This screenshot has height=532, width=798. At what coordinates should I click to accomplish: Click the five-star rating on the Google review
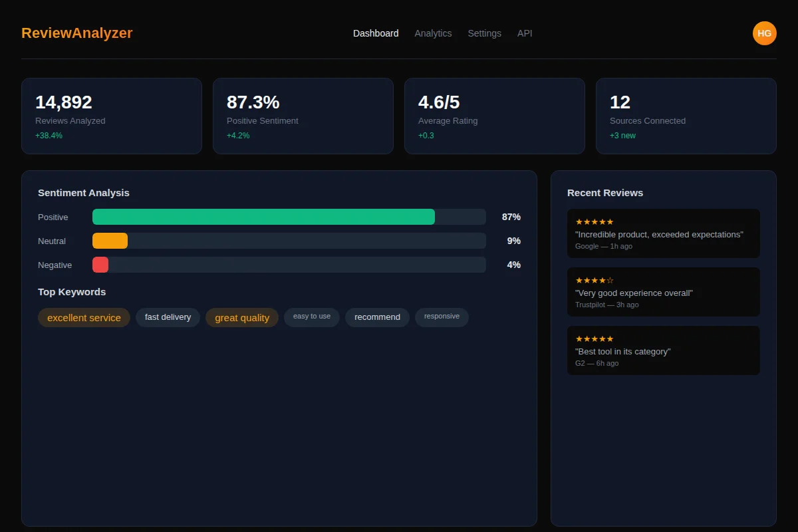(594, 221)
